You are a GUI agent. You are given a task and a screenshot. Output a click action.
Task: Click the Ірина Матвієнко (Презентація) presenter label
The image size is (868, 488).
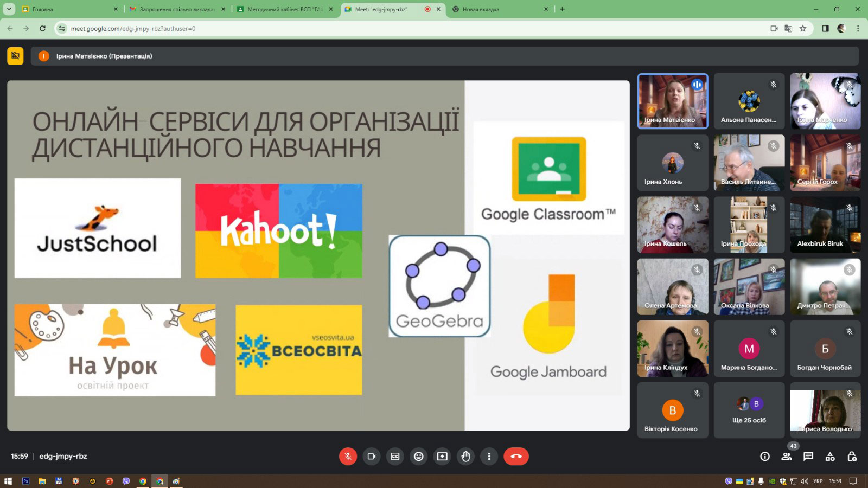point(104,56)
